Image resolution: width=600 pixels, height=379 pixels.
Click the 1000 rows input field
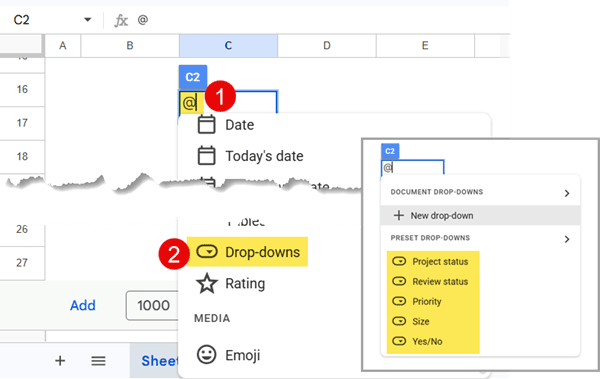point(152,305)
